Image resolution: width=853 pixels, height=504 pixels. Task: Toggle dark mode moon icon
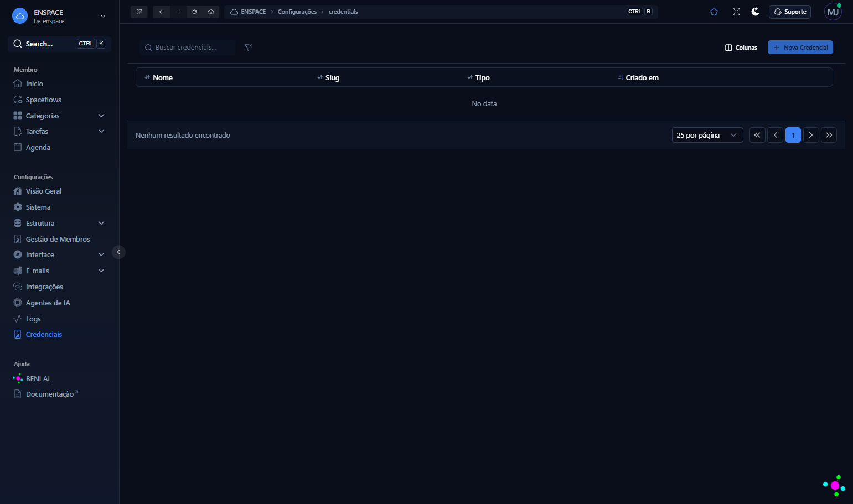click(x=755, y=12)
